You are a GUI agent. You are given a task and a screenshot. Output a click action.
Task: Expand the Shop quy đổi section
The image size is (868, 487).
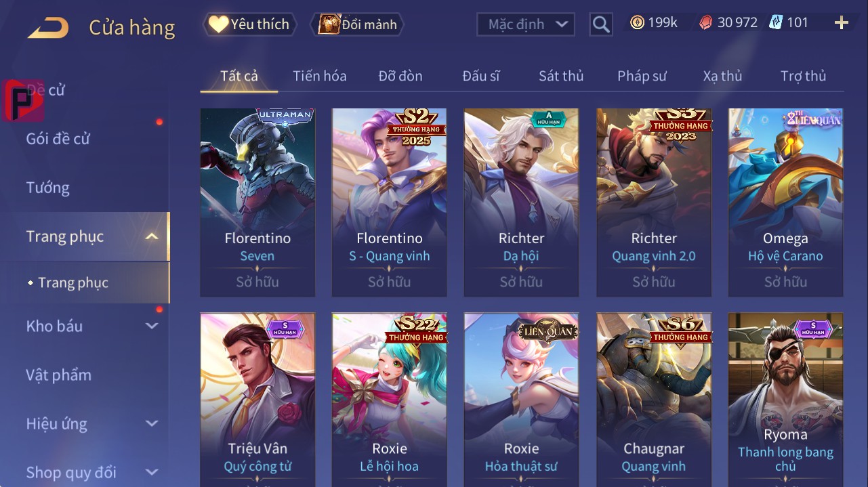[x=152, y=472]
